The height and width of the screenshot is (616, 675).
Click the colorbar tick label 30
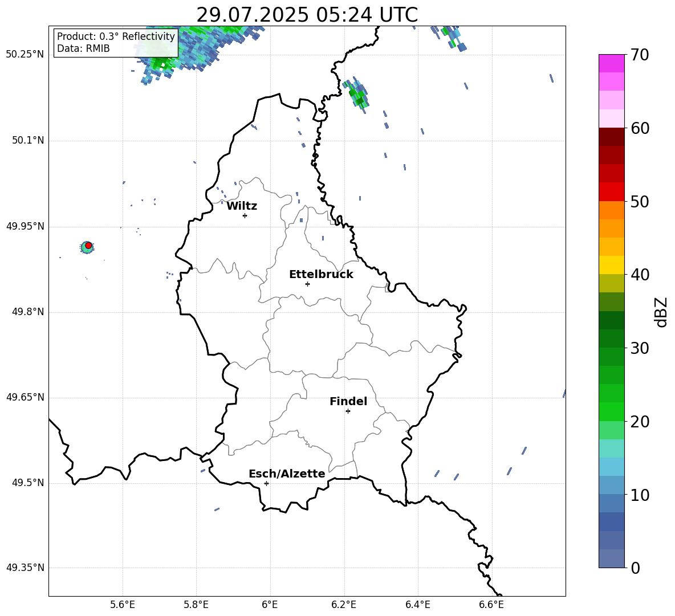[640, 348]
